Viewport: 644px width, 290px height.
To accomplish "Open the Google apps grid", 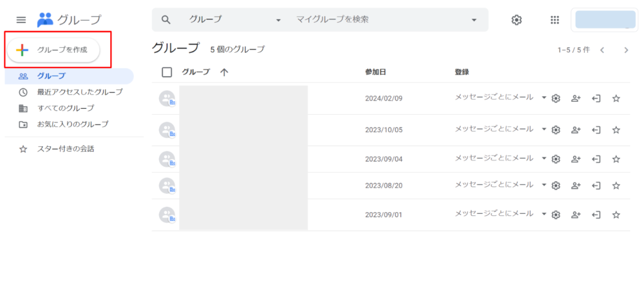I will point(555,20).
